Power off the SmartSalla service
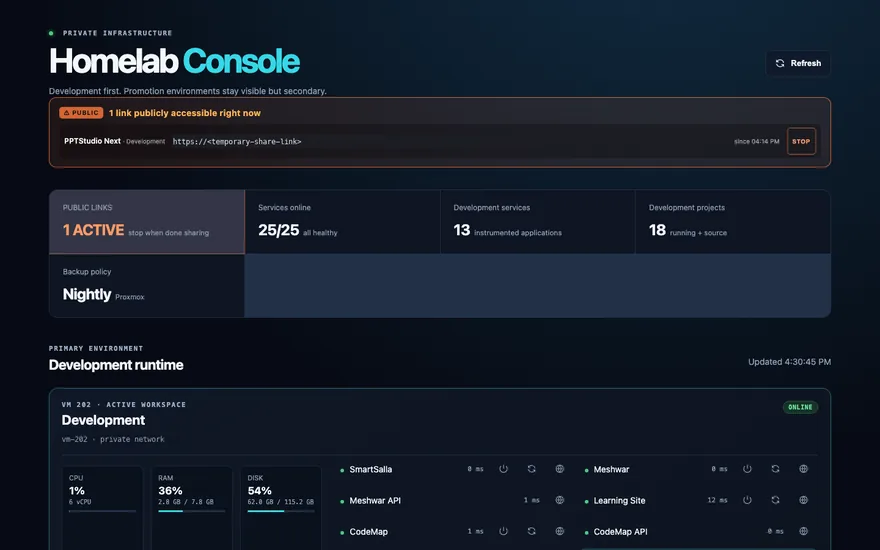Screen dimensions: 880x550 503,469
